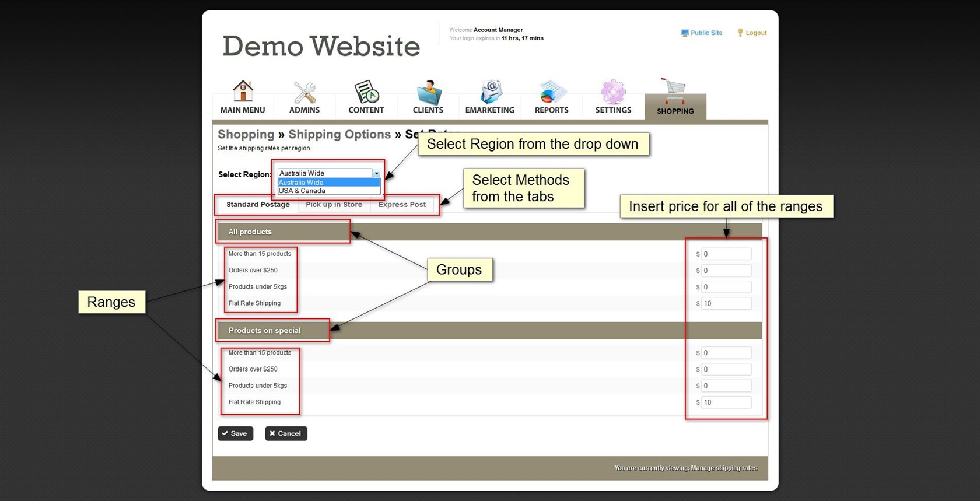Click the Save button

[x=236, y=433]
